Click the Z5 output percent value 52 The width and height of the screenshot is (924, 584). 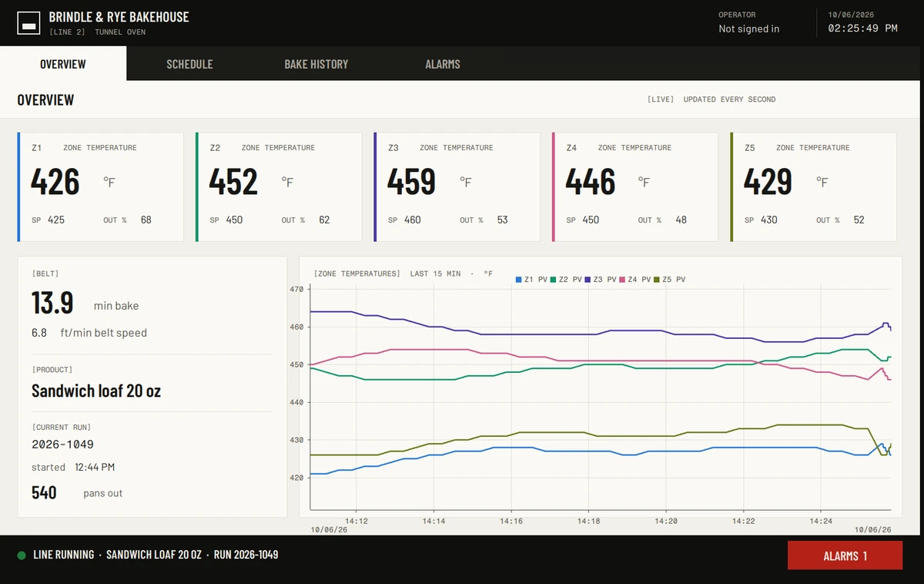click(x=859, y=220)
